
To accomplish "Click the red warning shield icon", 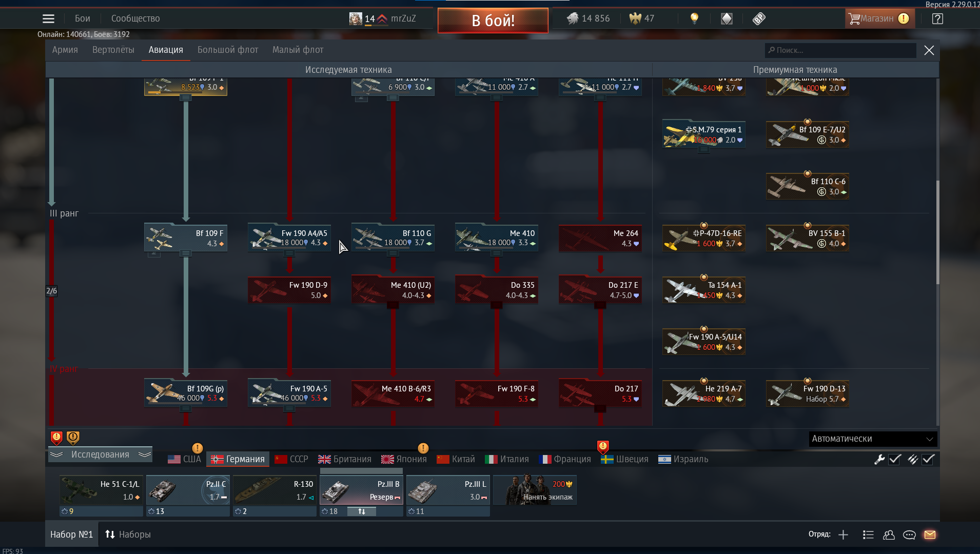I will 56,438.
